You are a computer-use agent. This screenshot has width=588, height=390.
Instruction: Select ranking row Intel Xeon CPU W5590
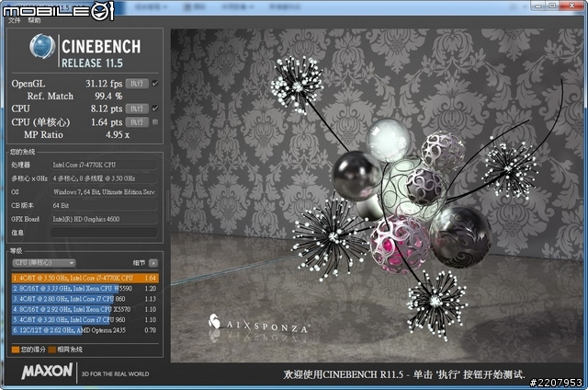pos(85,289)
